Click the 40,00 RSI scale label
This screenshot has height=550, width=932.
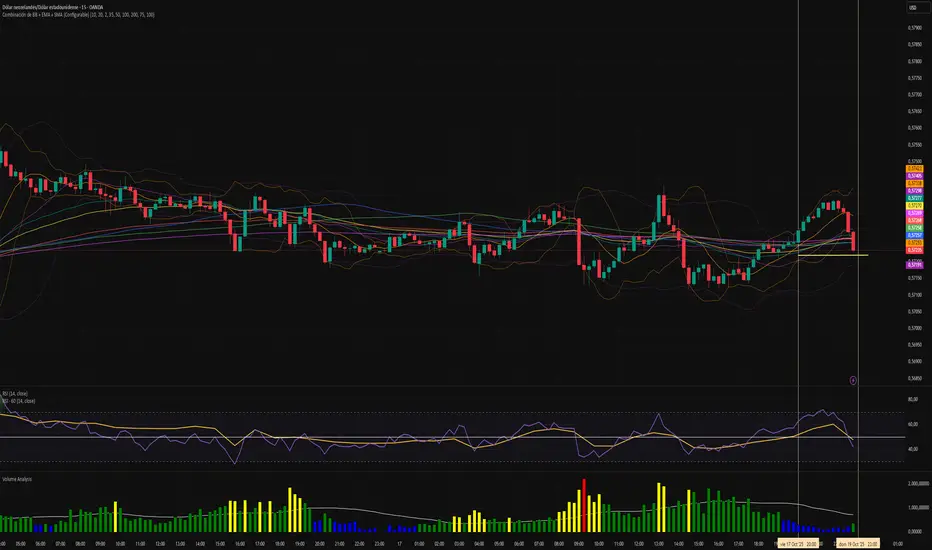(912, 449)
